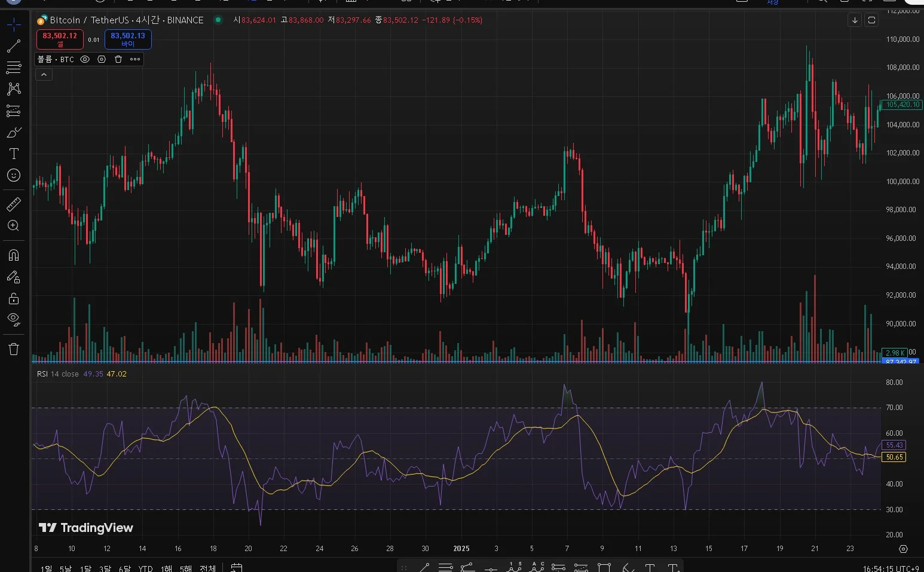
Task: Select the ruler measure tool
Action: click(14, 204)
